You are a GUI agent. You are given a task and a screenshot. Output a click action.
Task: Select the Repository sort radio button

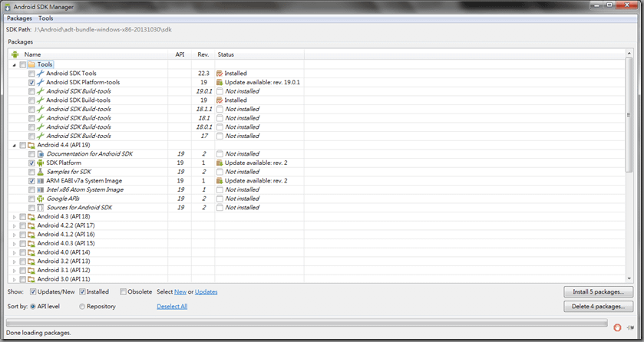(x=82, y=306)
